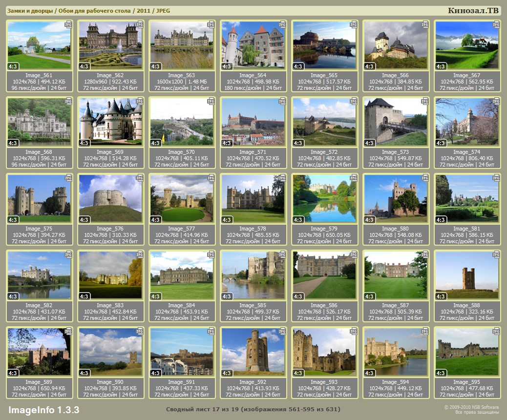Click the 1024x768 | 806.40 КБ text
Image resolution: width=507 pixels, height=420 pixels.
click(467, 158)
